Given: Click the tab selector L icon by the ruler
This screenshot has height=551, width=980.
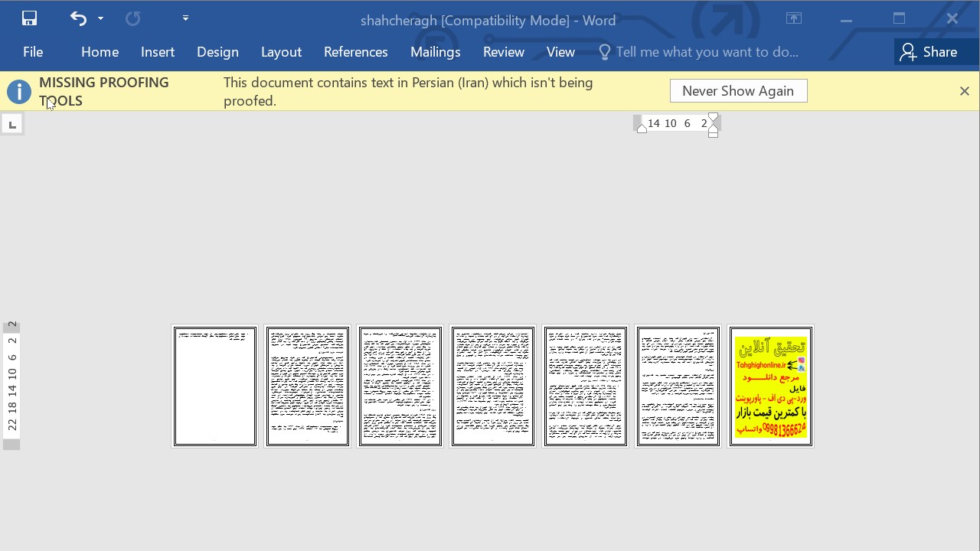Looking at the screenshot, I should click(x=12, y=124).
